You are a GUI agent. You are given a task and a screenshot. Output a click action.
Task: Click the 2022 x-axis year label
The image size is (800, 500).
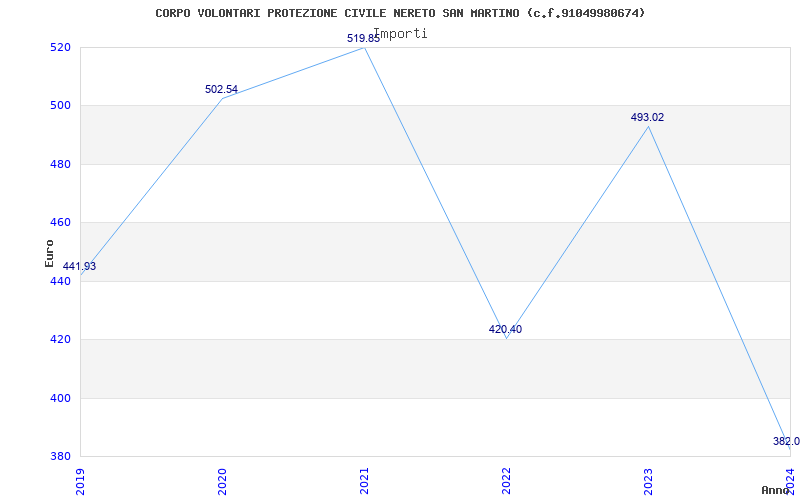click(506, 481)
